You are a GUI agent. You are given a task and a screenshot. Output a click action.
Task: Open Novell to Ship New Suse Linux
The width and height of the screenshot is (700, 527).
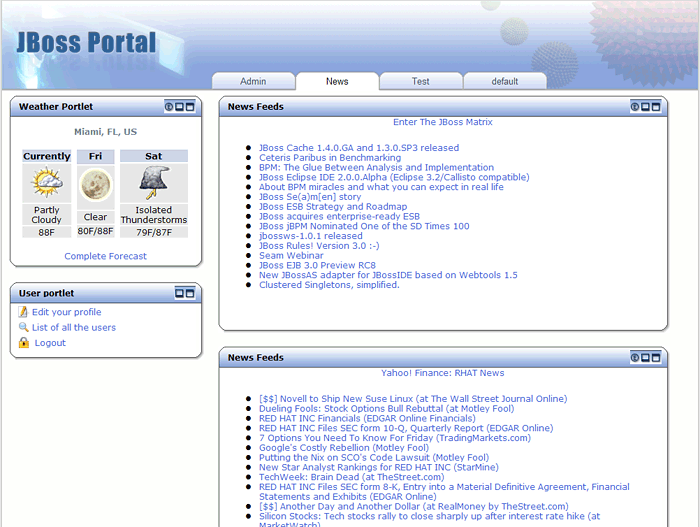pos(413,399)
